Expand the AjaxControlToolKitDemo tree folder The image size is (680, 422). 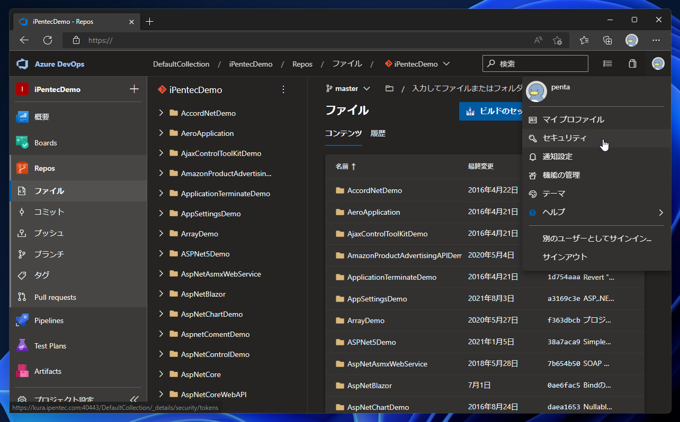click(x=161, y=153)
